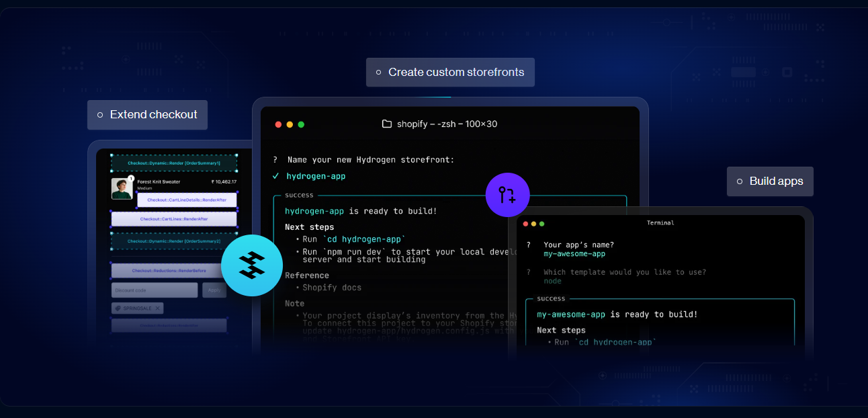Click the 'Run `cd hydrogen-app`' step in shopify terminal

click(x=354, y=239)
